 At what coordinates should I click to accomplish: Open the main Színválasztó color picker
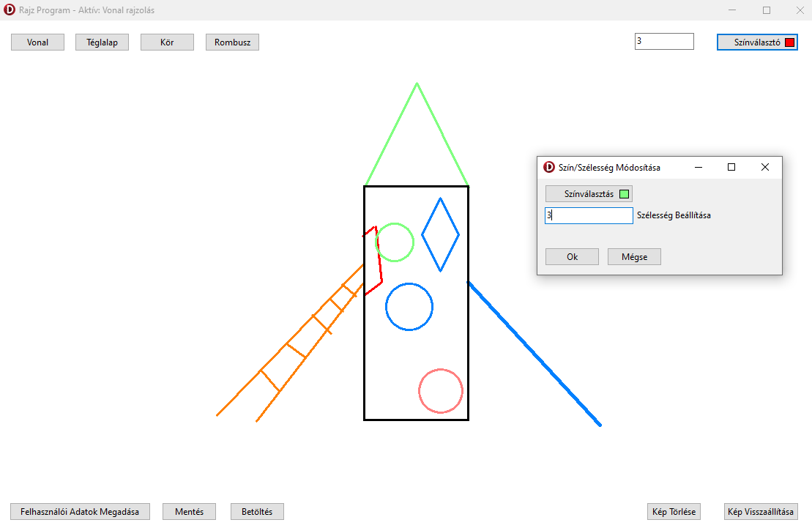coord(757,42)
